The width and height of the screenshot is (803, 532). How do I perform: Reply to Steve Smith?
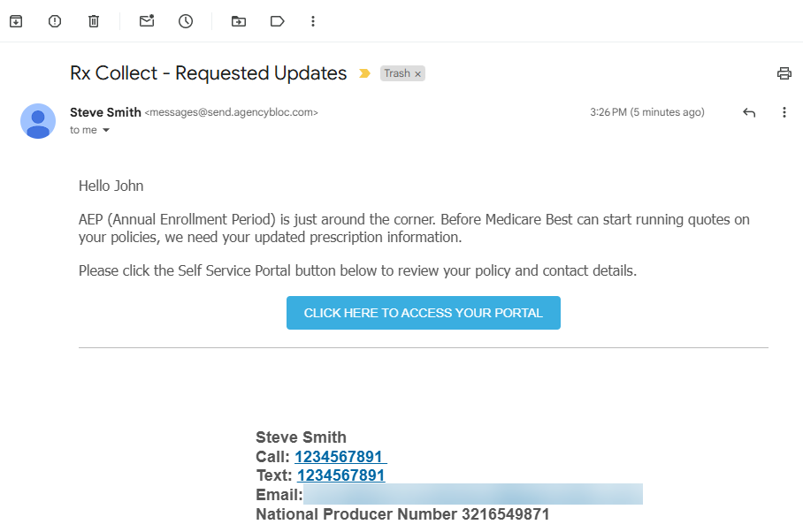749,112
